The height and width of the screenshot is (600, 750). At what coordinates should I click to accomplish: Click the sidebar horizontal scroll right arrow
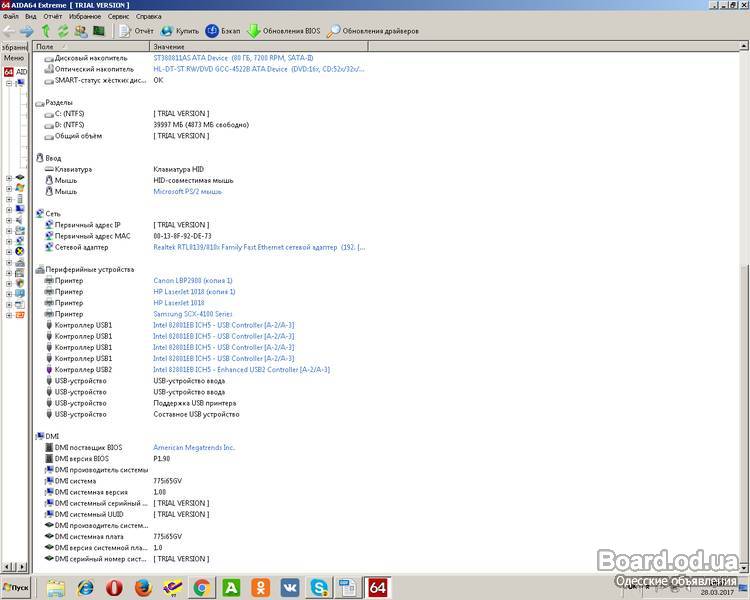(x=22, y=567)
